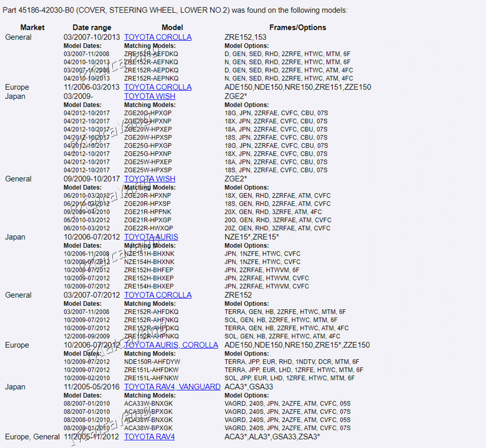This screenshot has width=486, height=448.
Task: Select model ZRE152R-AEFDKQ
Action: point(151,54)
